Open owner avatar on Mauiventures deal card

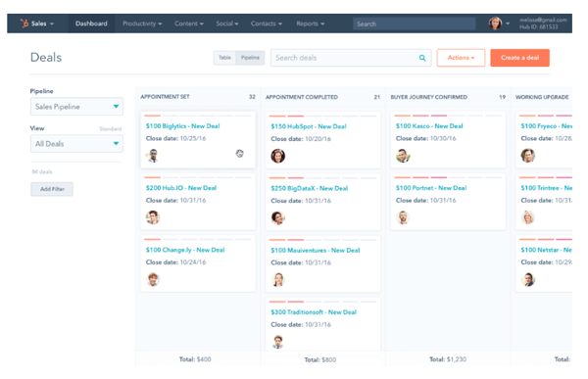pyautogui.click(x=278, y=280)
